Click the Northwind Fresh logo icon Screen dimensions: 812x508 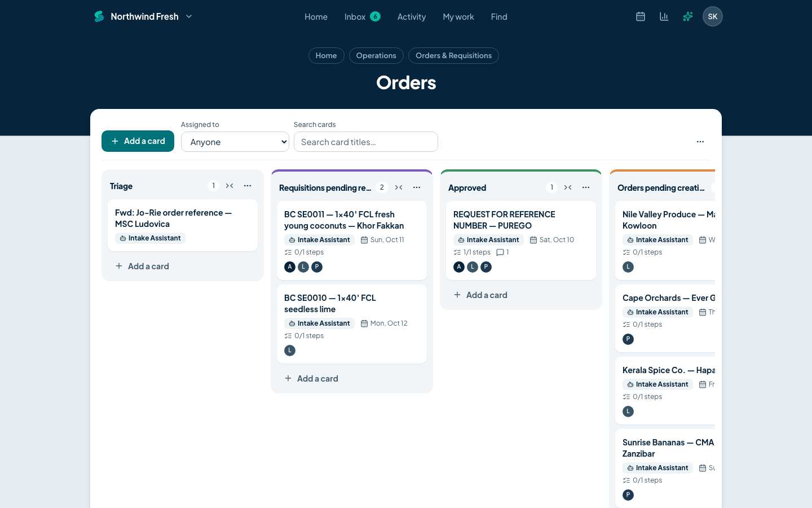tap(99, 16)
